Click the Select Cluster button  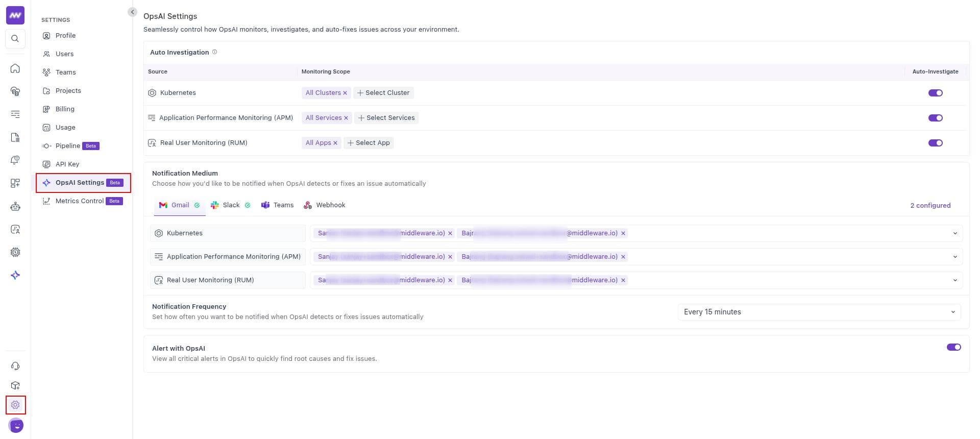[383, 93]
